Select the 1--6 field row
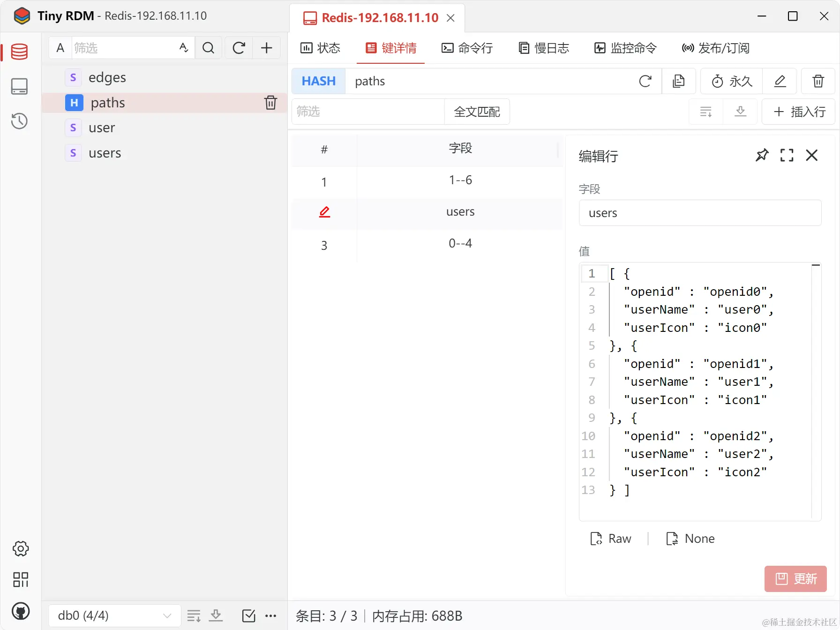 pyautogui.click(x=427, y=181)
